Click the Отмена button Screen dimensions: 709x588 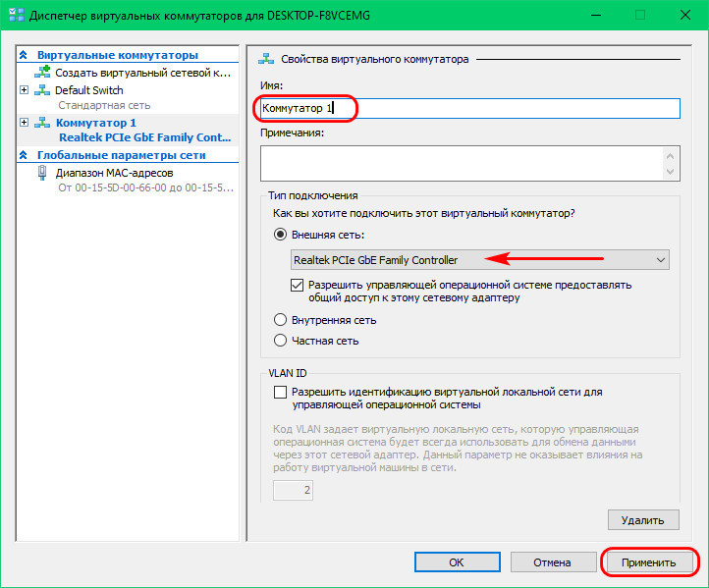pos(554,562)
